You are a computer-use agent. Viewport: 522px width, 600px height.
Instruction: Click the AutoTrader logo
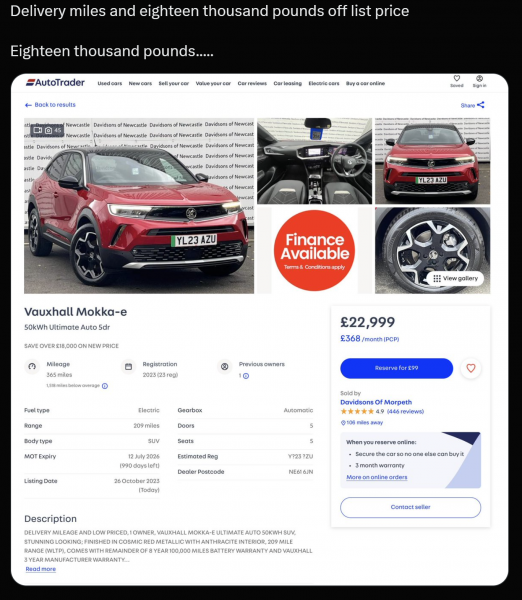point(55,82)
